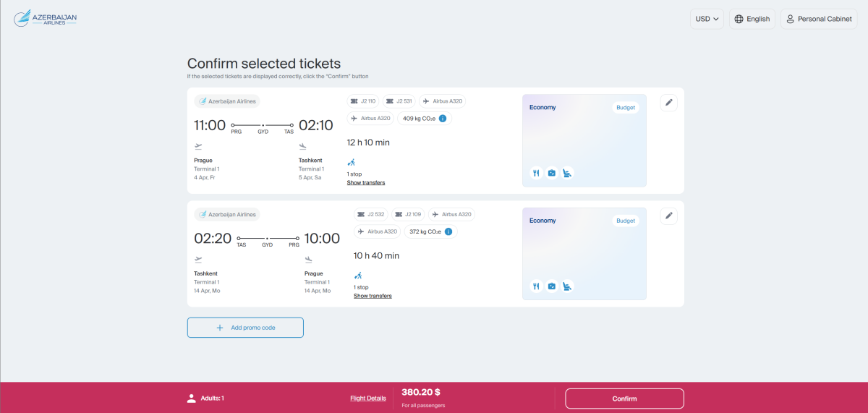
Task: Click Add promo code
Action: pos(245,328)
